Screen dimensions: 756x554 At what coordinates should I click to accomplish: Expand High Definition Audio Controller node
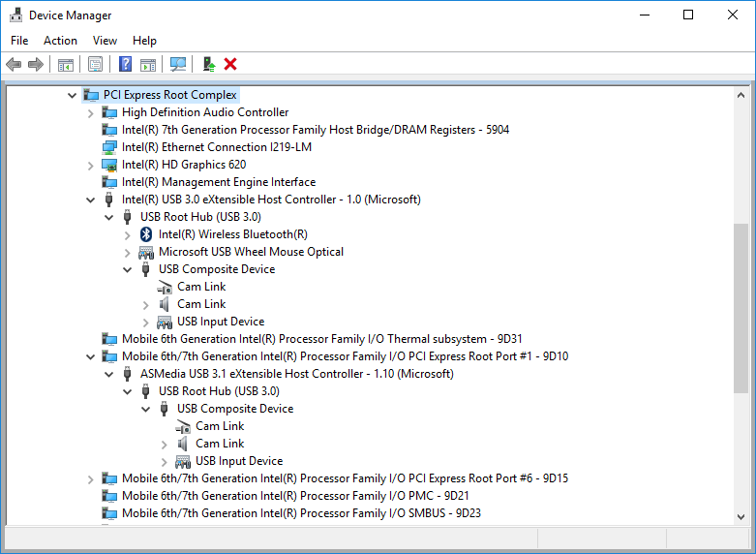click(x=91, y=112)
